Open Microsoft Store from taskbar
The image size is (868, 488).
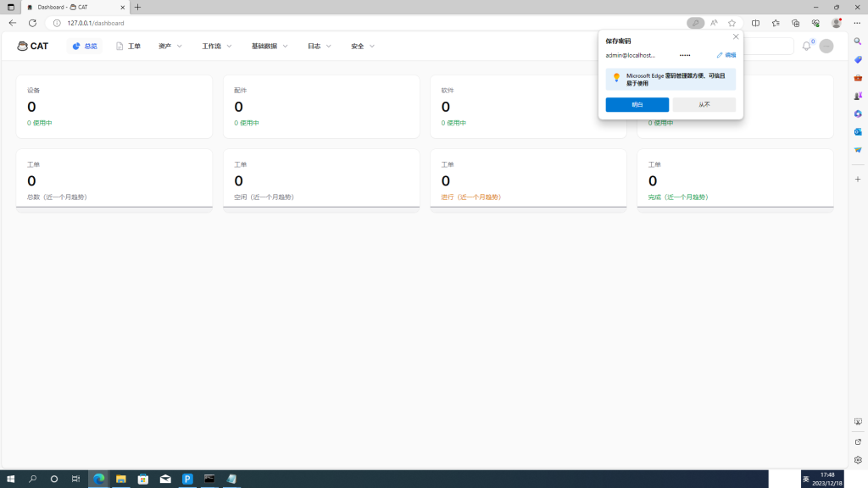[142, 480]
